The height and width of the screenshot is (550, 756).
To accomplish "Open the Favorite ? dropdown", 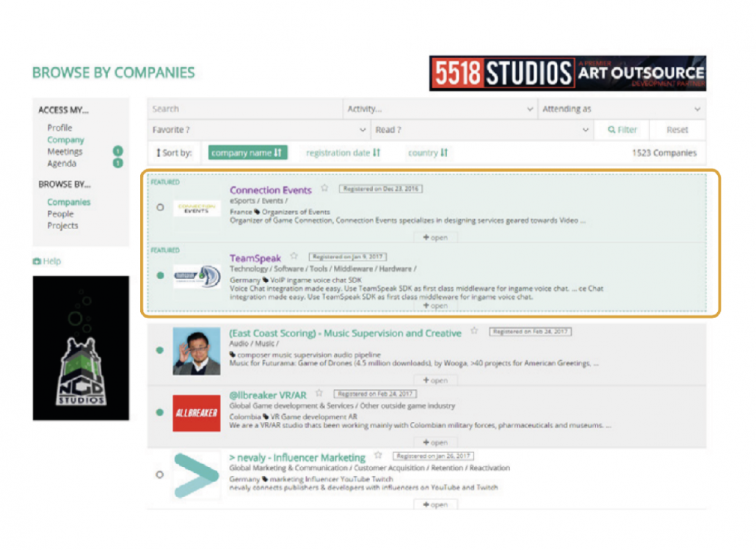I will tap(259, 130).
